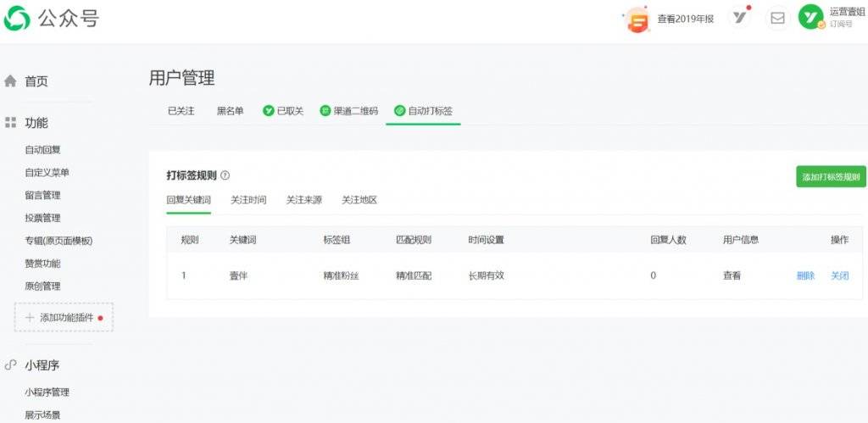This screenshot has width=868, height=423.
Task: Click the Y plugin icon with red dot
Action: point(739,18)
